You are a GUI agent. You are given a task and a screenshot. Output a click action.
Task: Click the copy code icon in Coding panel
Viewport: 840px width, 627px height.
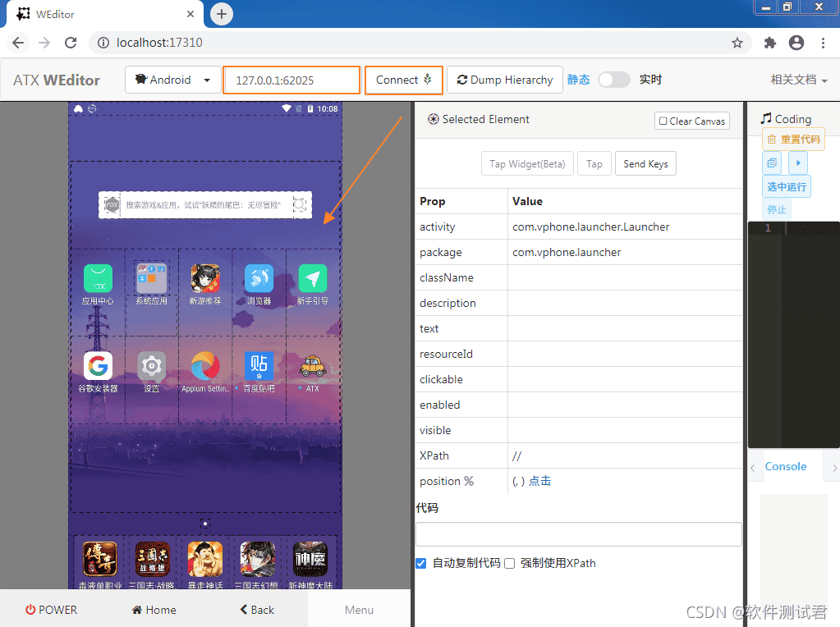point(772,162)
